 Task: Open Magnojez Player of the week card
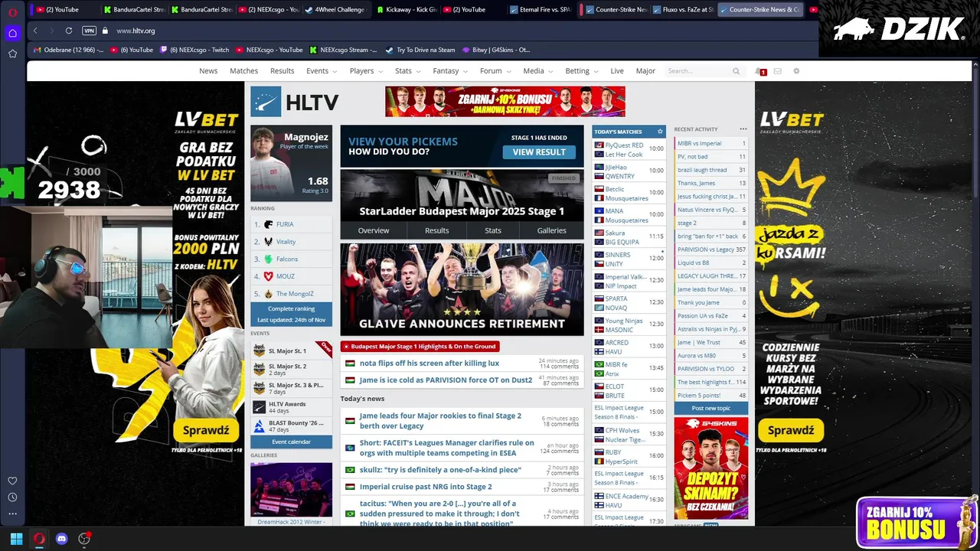point(291,163)
